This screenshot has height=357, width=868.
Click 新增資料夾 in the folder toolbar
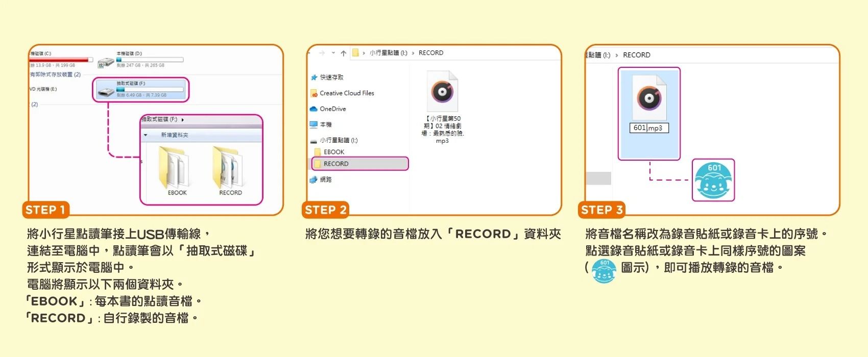coord(175,135)
